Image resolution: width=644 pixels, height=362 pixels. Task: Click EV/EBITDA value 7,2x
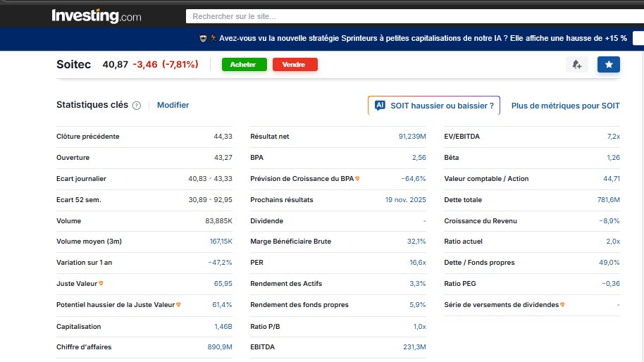(x=614, y=136)
